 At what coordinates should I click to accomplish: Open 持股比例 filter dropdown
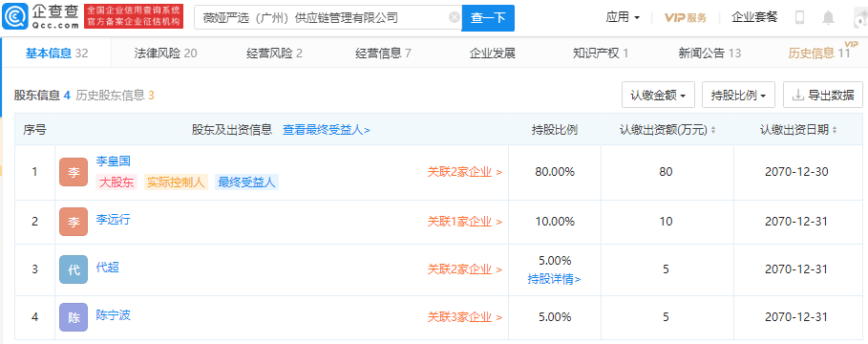[x=738, y=95]
